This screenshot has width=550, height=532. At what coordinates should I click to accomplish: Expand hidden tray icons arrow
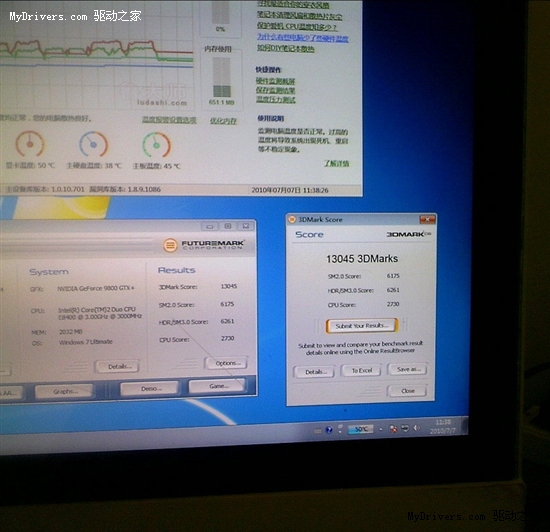pyautogui.click(x=381, y=429)
